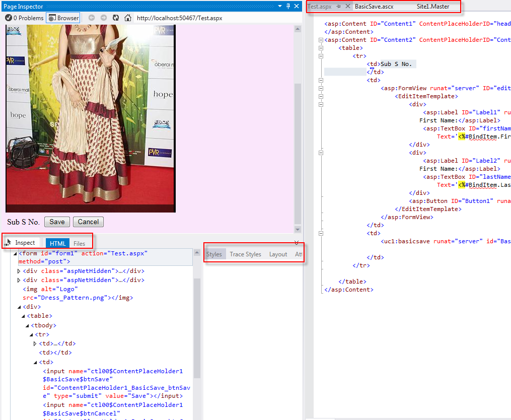Go forward in Page Inspector browser
This screenshot has width=511, height=420.
pyautogui.click(x=103, y=18)
